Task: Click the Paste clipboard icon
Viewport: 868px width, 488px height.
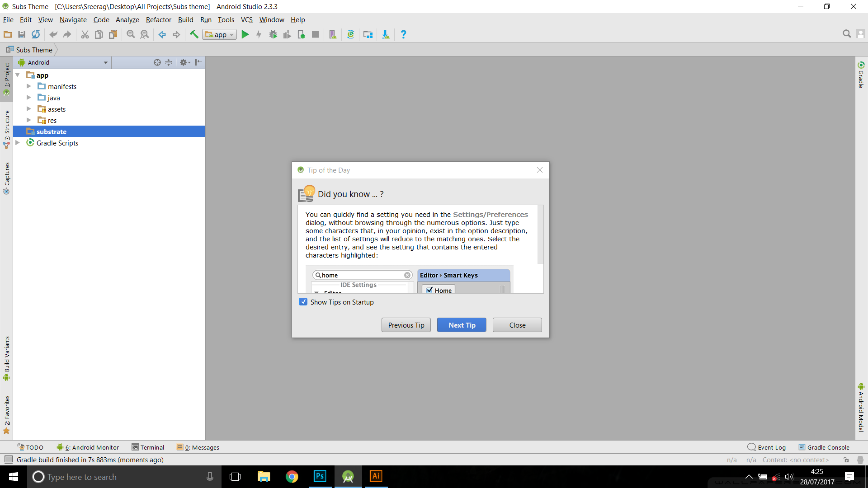Action: (113, 34)
